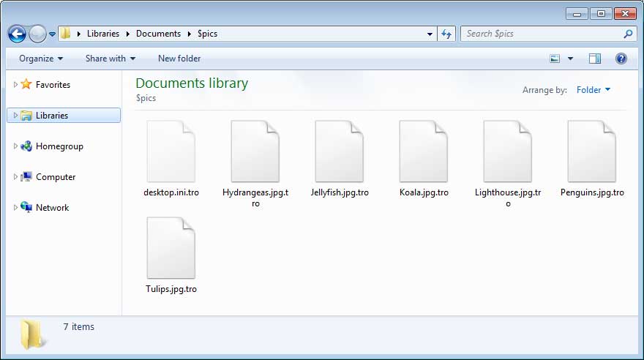Open the recent pages dropdown arrow
Screen dimensions: 644x360
pyautogui.click(x=52, y=34)
